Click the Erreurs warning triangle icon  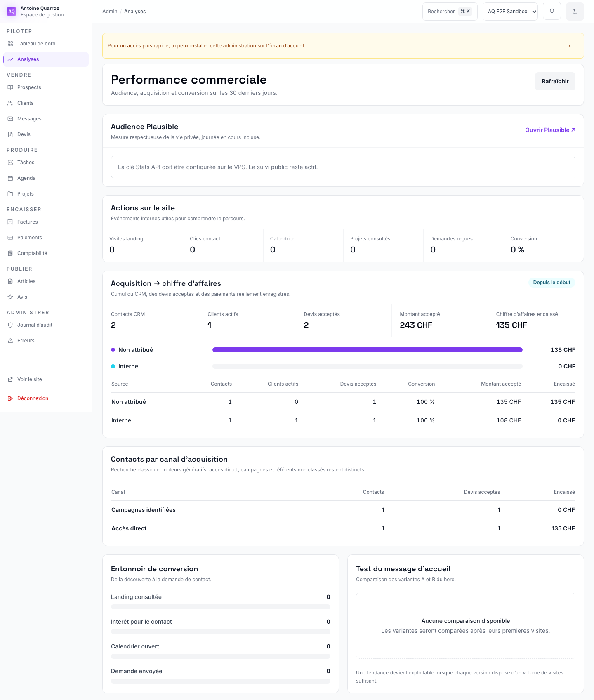click(10, 341)
